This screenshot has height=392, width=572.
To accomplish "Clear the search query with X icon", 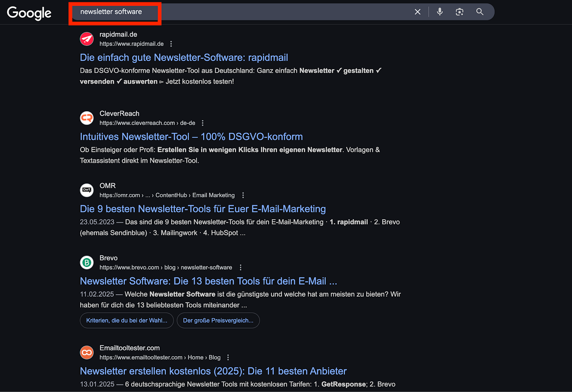I will [x=418, y=12].
